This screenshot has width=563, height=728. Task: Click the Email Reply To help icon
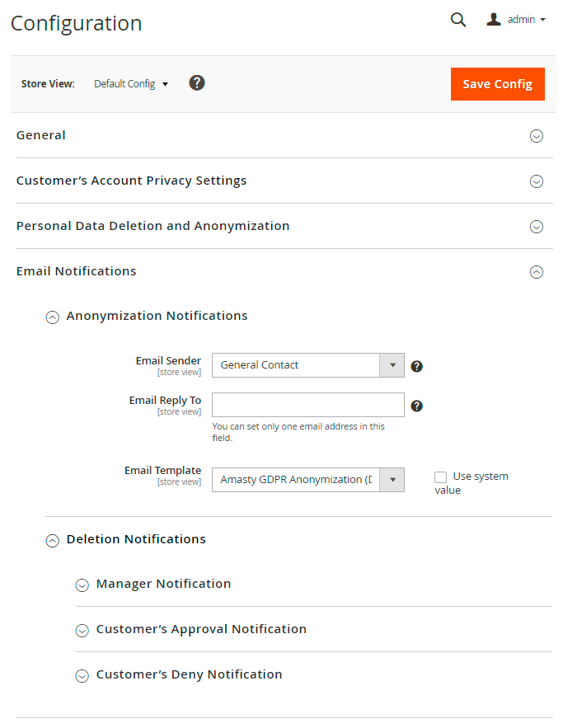pos(417,406)
